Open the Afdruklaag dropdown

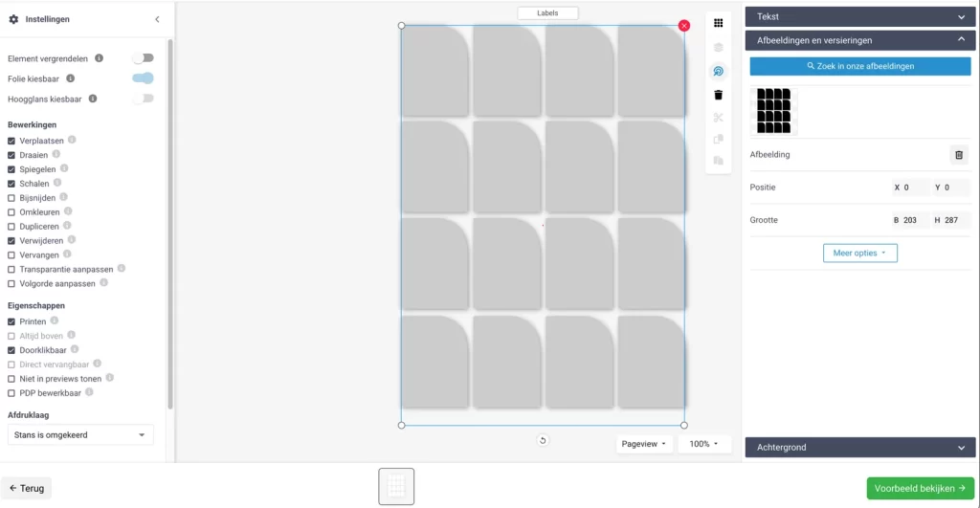coord(79,435)
